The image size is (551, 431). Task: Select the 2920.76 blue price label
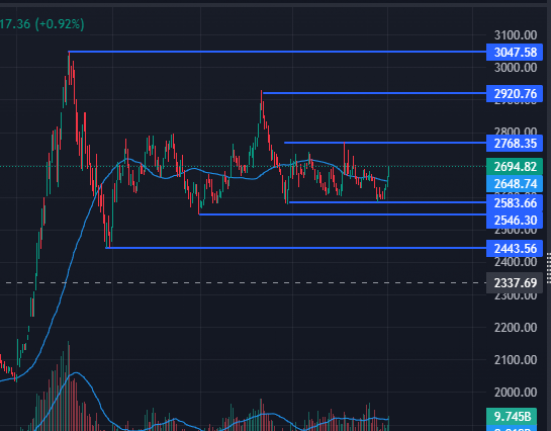(x=514, y=94)
